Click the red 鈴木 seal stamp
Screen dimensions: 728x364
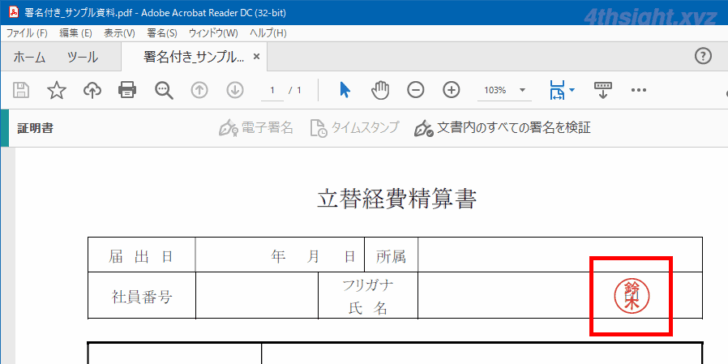(x=632, y=295)
